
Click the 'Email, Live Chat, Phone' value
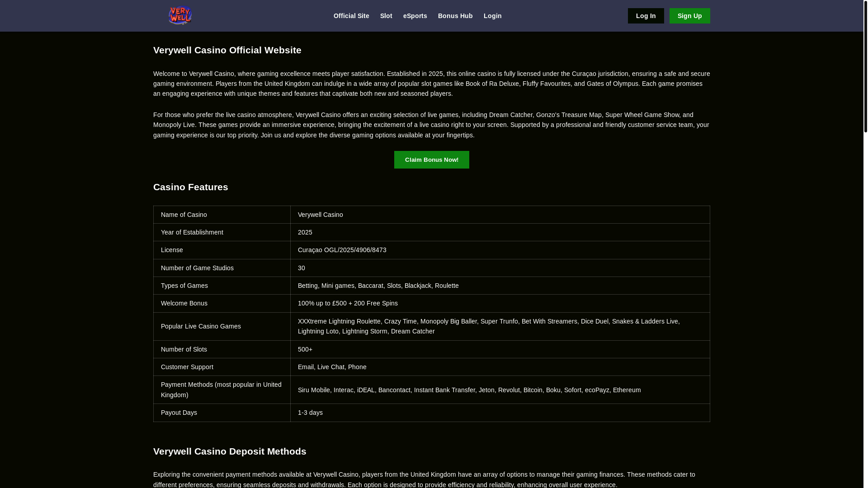click(x=500, y=367)
